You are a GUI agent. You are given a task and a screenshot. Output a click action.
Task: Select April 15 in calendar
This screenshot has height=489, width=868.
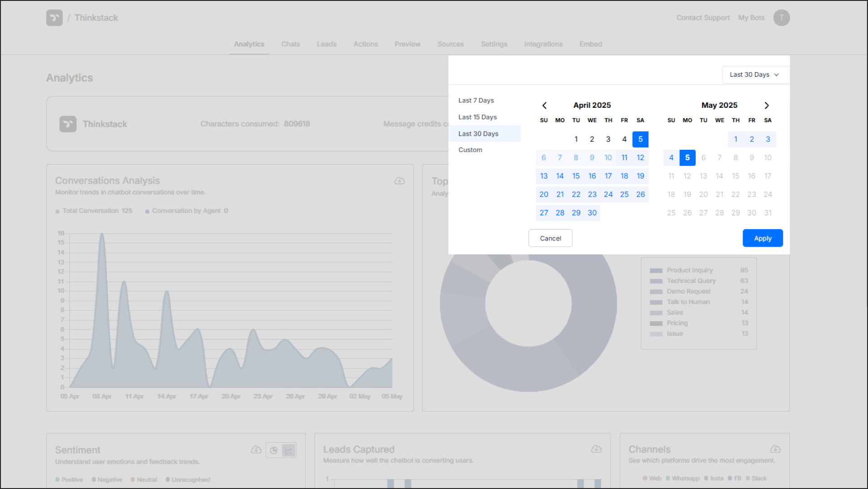click(576, 176)
